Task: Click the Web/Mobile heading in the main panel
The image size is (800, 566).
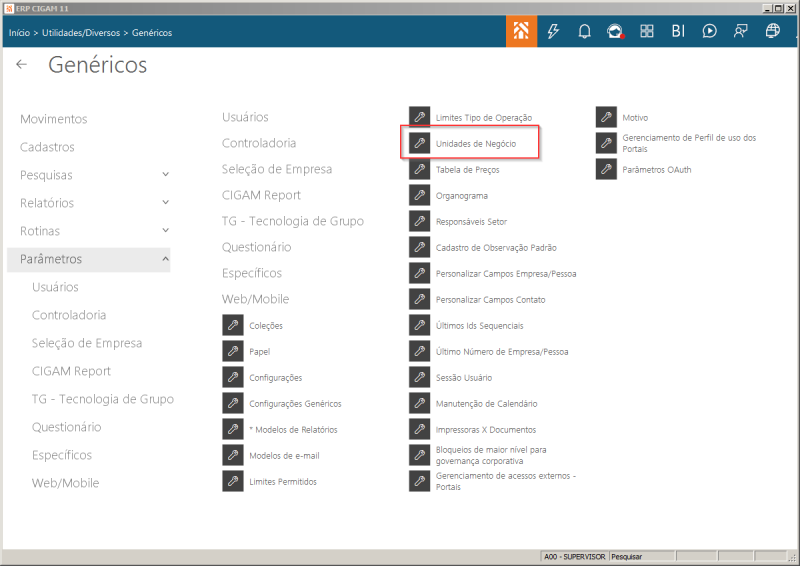Action: click(x=255, y=299)
